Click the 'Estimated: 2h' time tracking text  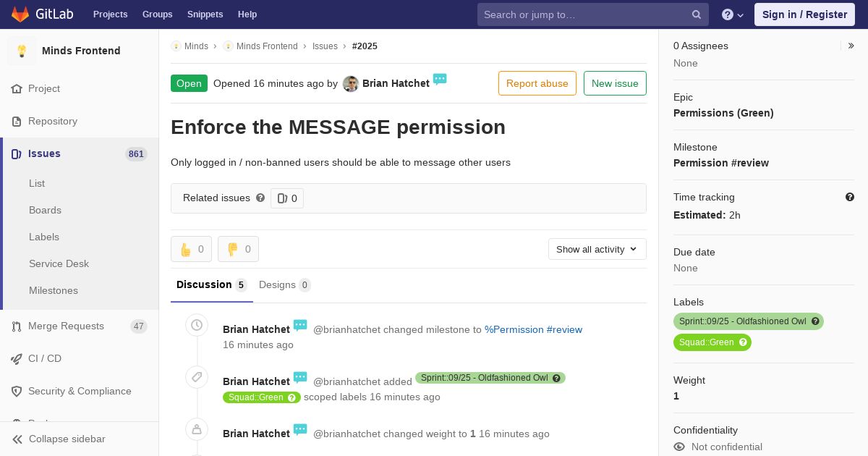(707, 215)
